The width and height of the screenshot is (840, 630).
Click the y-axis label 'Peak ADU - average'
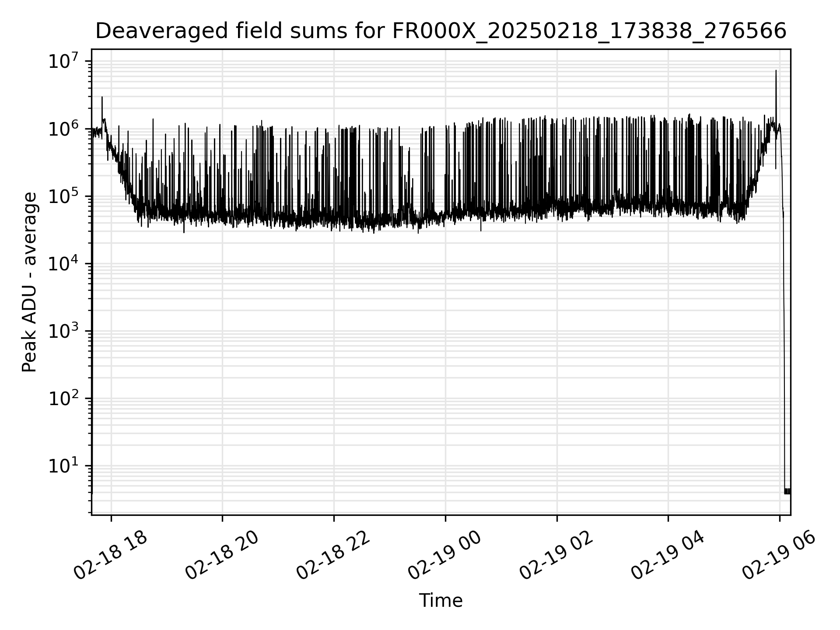(29, 282)
